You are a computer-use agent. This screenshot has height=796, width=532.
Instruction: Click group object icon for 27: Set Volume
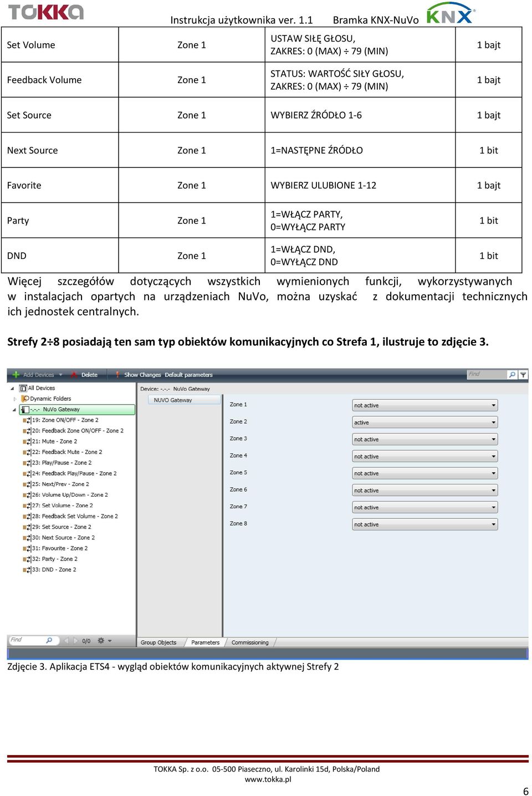(27, 506)
